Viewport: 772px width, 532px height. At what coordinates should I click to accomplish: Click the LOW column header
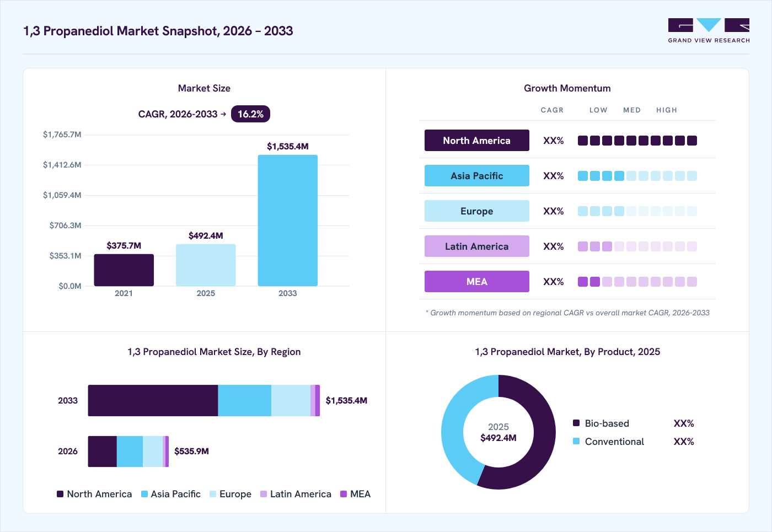tap(598, 110)
